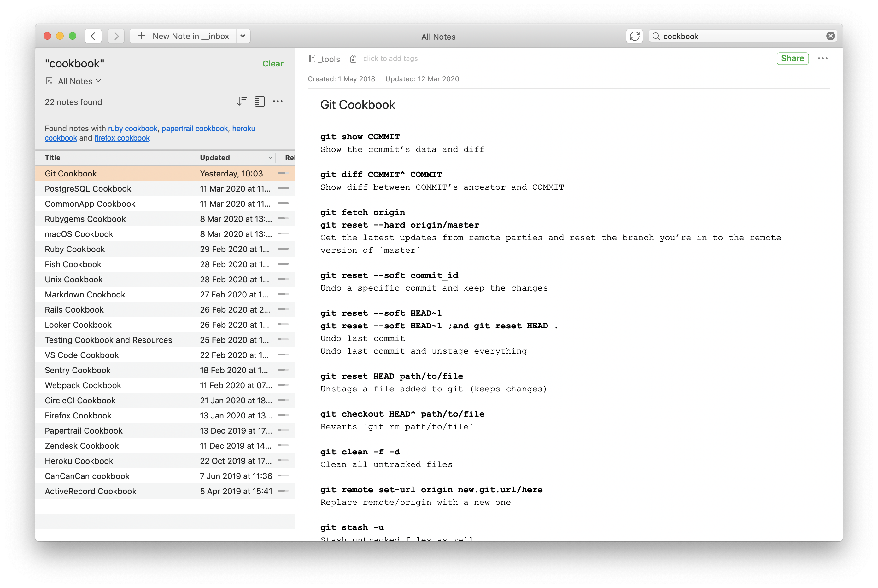878x588 pixels.
Task: Click the refresh/sync icon in toolbar
Action: 634,36
